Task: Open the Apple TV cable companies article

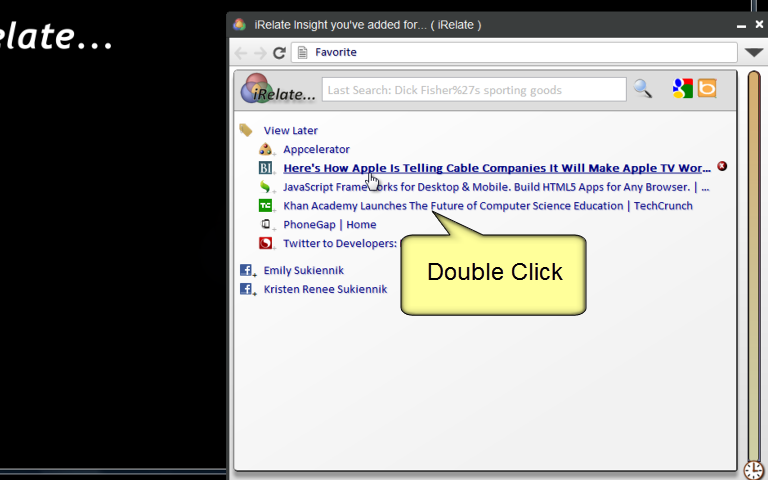Action: click(497, 168)
